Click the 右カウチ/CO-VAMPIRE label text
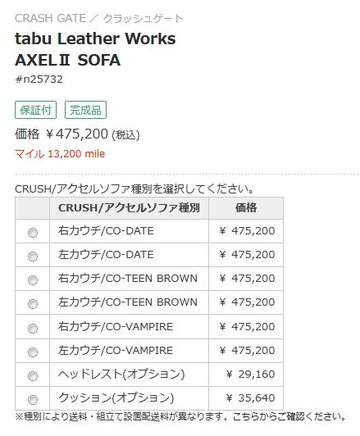The image size is (360, 436). coord(115,326)
